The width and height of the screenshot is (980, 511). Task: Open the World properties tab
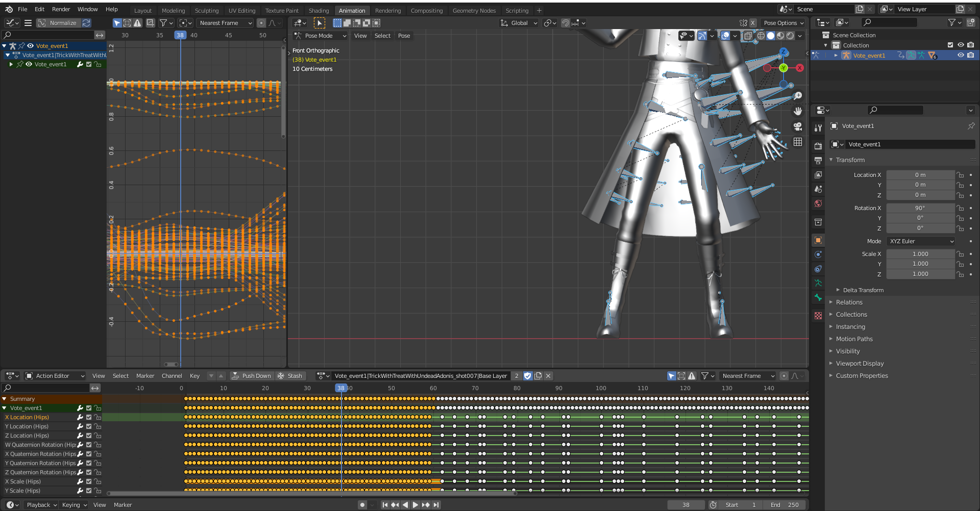click(x=818, y=203)
